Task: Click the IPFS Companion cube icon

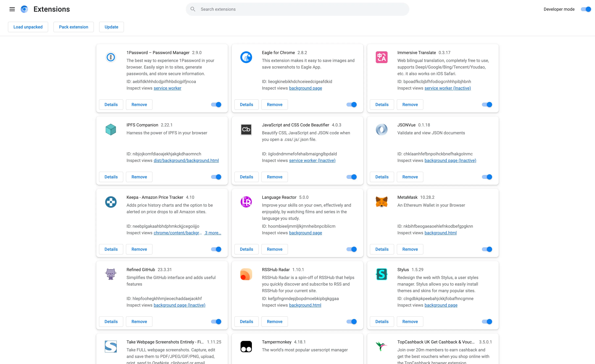Action: (111, 129)
